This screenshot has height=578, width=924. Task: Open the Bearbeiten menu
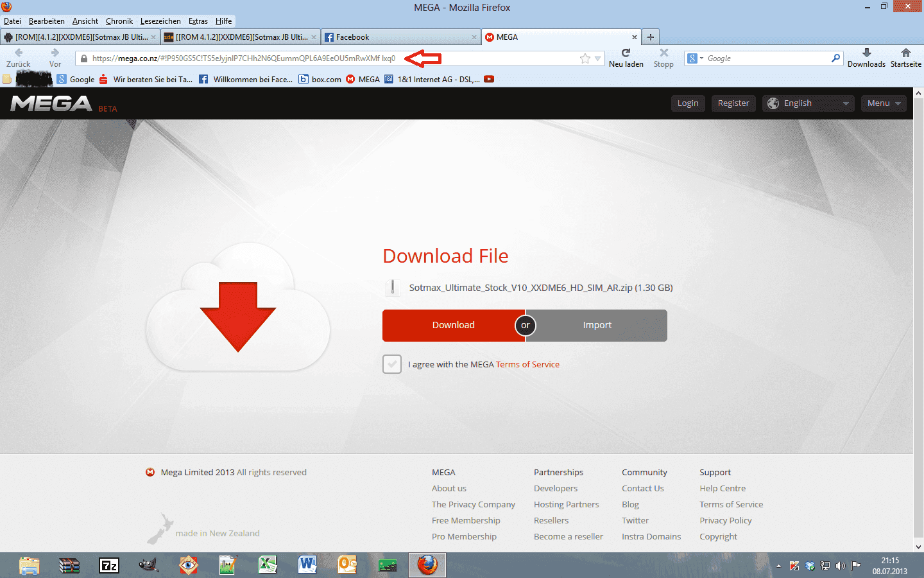(x=47, y=21)
